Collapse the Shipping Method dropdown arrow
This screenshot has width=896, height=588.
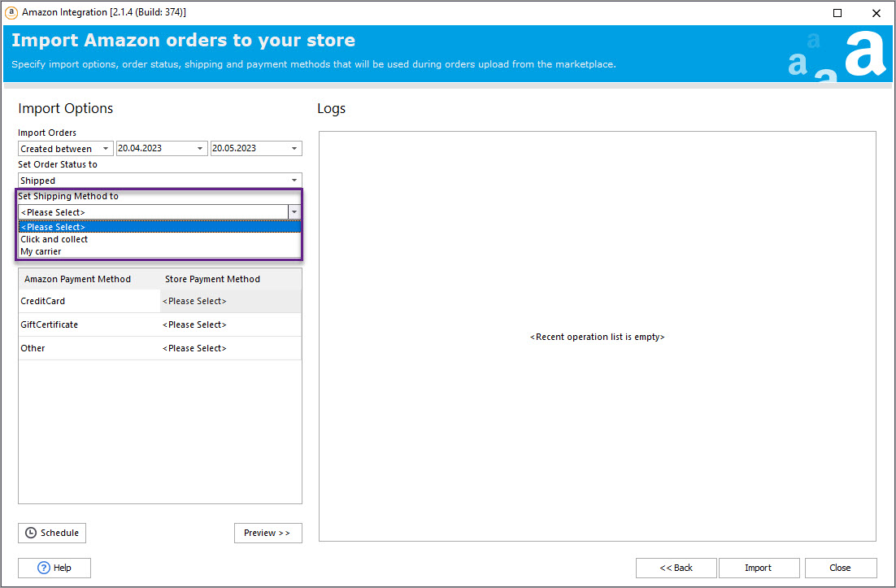coord(294,212)
